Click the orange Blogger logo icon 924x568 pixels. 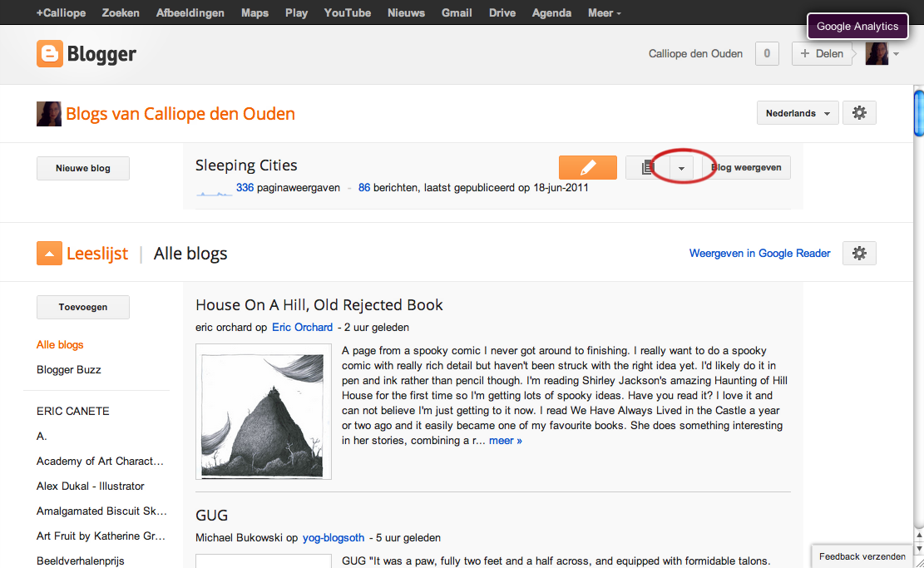50,53
